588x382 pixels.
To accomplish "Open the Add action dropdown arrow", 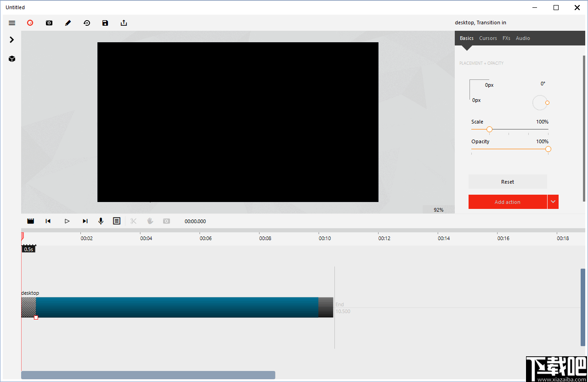I will coord(553,202).
